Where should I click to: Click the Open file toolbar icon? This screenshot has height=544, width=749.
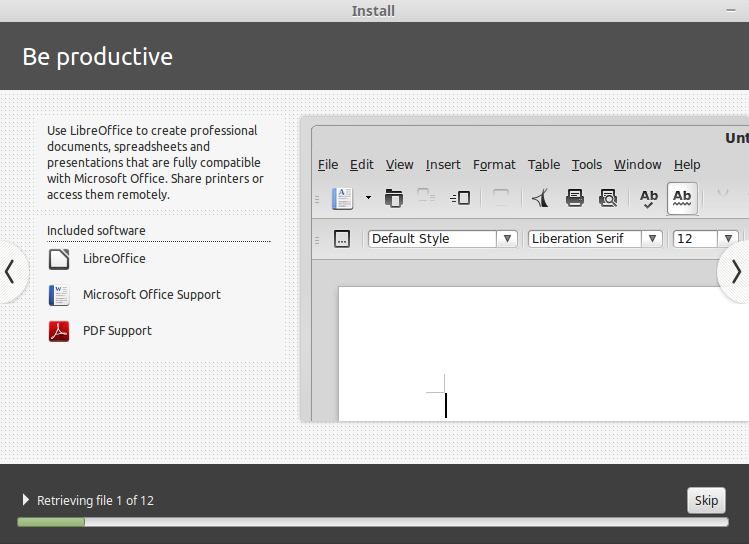click(x=394, y=198)
